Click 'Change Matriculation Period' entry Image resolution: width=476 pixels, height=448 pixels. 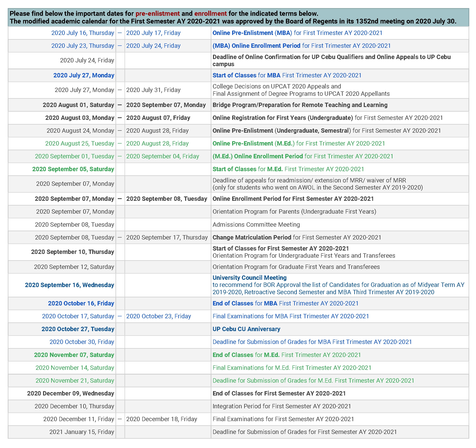(x=297, y=237)
